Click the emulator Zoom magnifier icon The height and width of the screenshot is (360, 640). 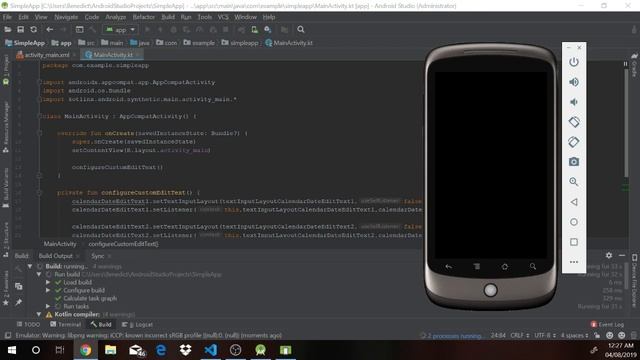pyautogui.click(x=574, y=182)
